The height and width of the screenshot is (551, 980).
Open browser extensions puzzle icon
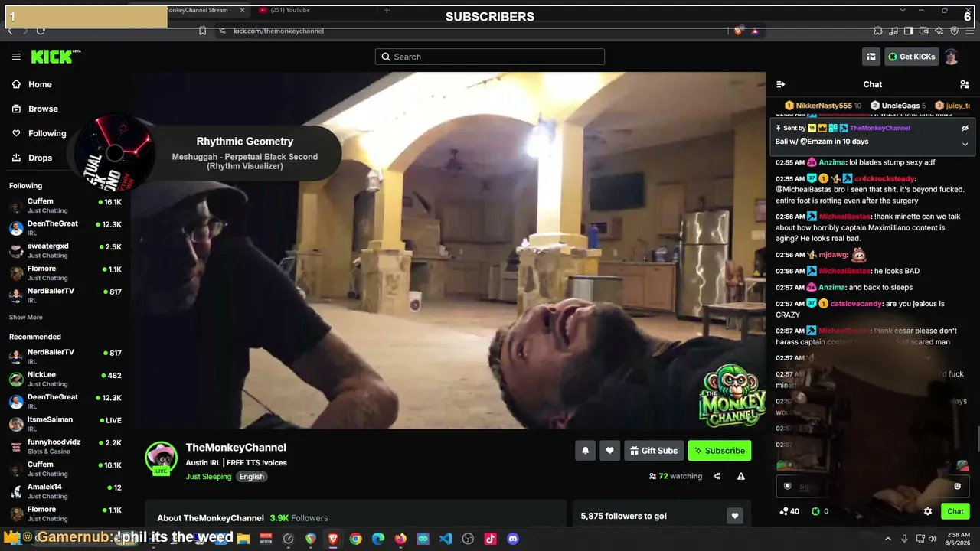click(878, 31)
